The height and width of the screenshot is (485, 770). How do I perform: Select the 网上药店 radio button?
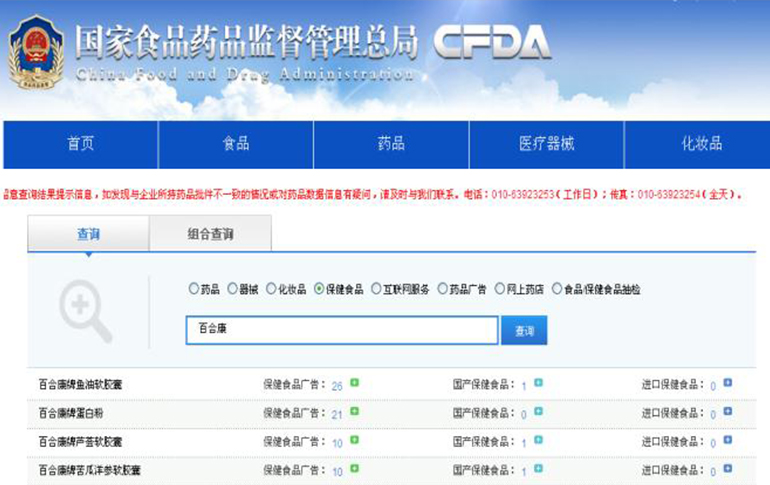coord(500,289)
